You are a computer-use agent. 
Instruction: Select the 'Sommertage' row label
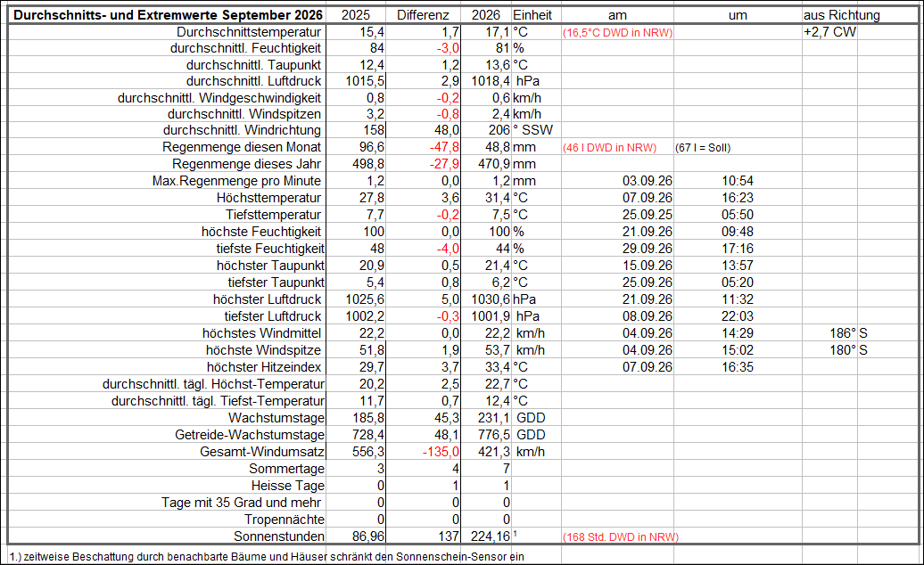(x=286, y=469)
